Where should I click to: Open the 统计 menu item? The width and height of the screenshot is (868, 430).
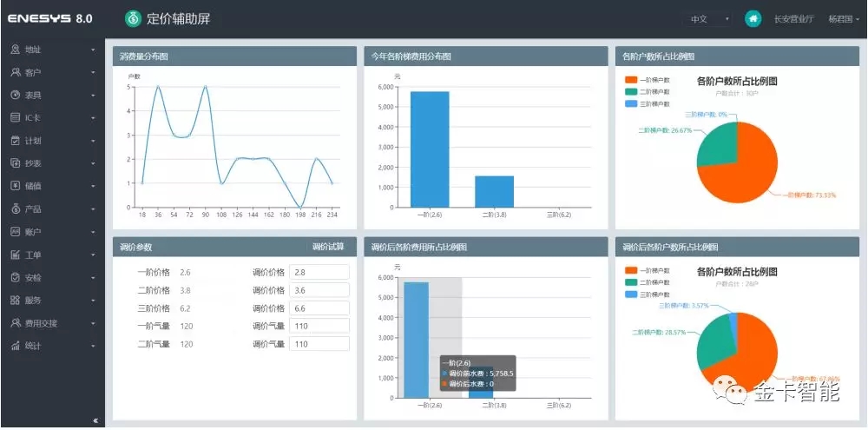[53, 346]
